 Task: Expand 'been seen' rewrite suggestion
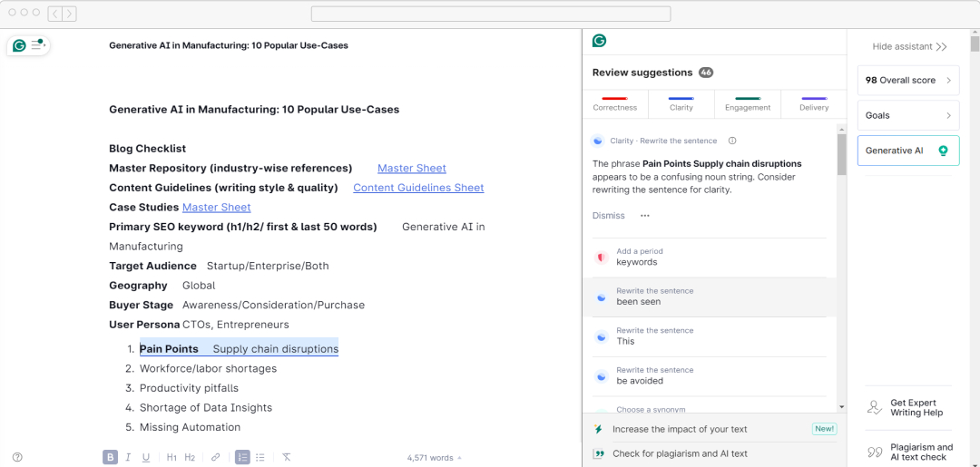click(x=709, y=297)
